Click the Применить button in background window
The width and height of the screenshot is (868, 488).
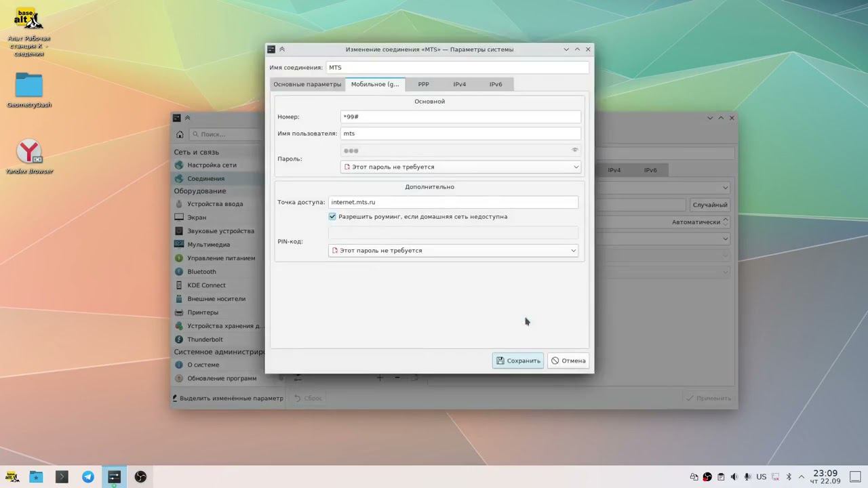(x=708, y=398)
